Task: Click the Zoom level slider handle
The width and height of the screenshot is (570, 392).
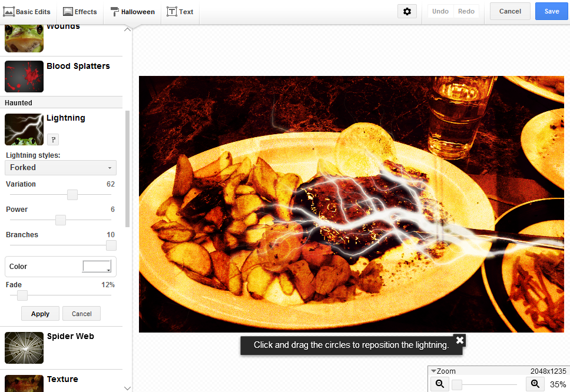Action: coord(457,384)
